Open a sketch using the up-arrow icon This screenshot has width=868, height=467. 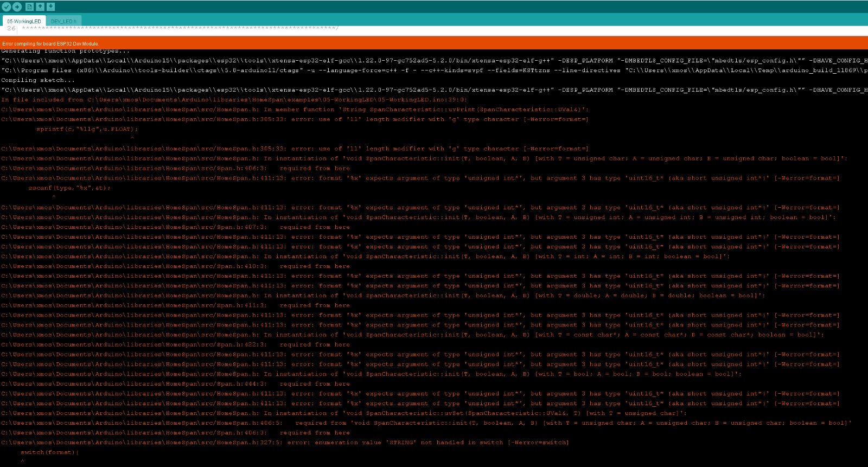point(40,7)
